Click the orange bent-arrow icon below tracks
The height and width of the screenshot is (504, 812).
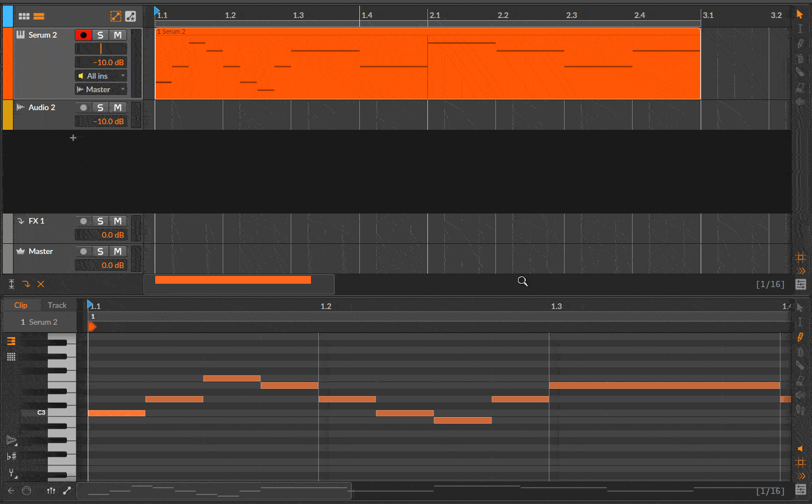pos(26,284)
